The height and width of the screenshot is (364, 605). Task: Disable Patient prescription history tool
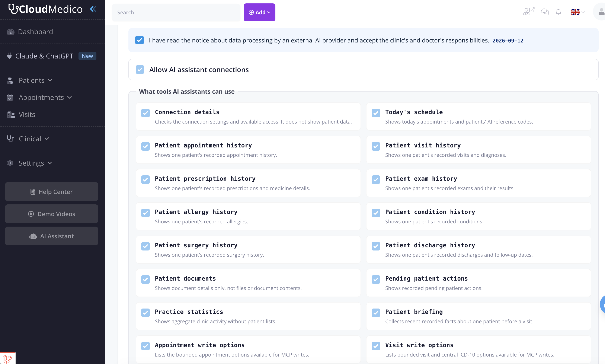pos(145,180)
